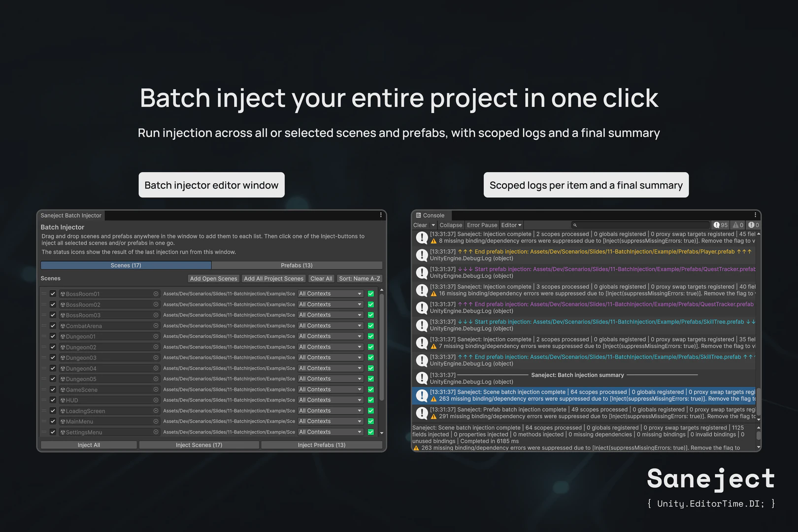Open the All Contexts dropdown for CombatArena
Viewport: 798px width, 532px height.
click(330, 326)
